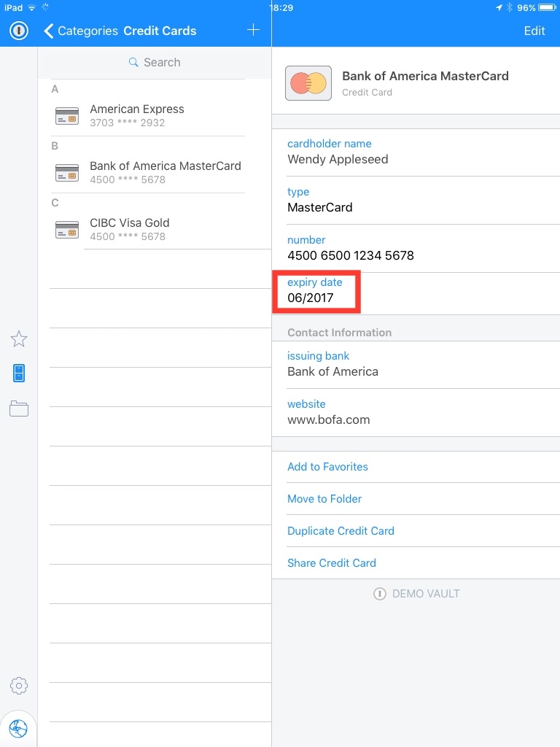Open Favorites via star icon
This screenshot has width=560, height=747.
19,339
